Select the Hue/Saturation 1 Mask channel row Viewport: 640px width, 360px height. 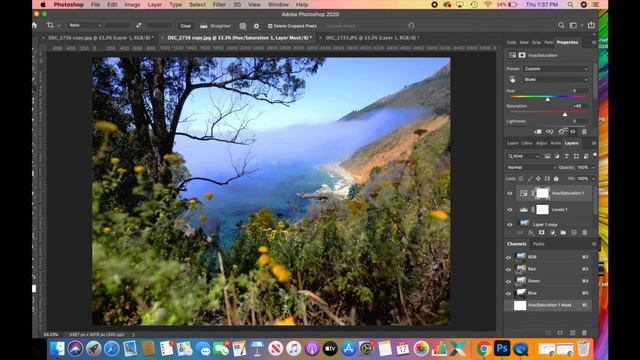pos(548,305)
